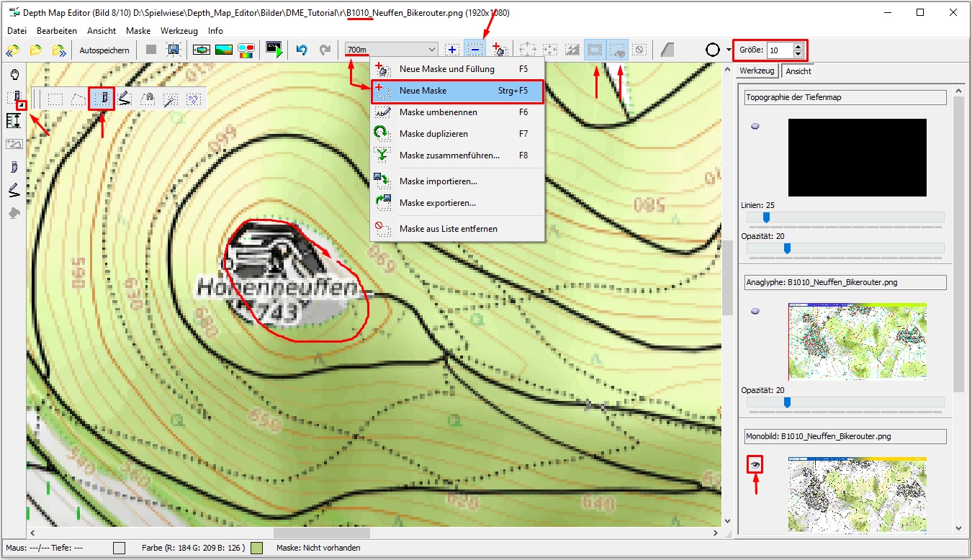Click the blue plus add-mask icon
Screen dimensions: 972x560
pos(452,50)
